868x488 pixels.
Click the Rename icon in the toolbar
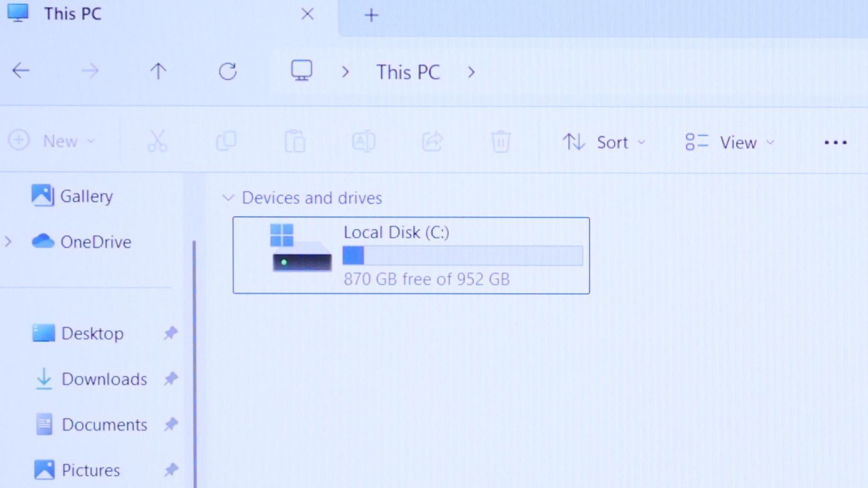click(x=363, y=142)
